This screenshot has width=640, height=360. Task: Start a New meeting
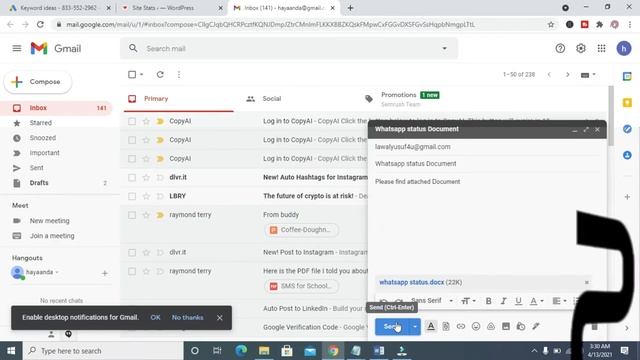click(49, 221)
